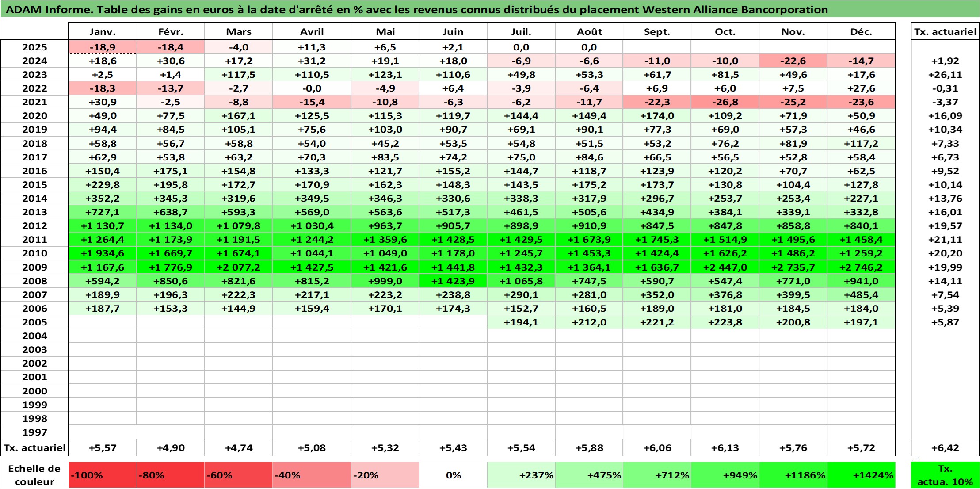This screenshot has height=489, width=980.
Task: Select the Sept. column header
Action: (657, 32)
